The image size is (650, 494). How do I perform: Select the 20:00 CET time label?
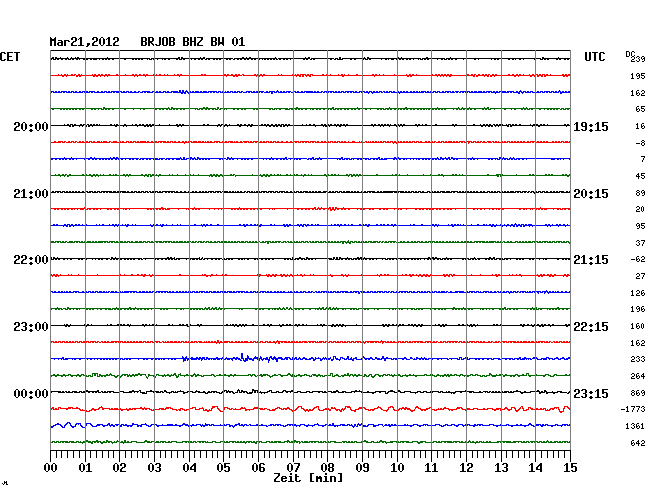click(31, 126)
